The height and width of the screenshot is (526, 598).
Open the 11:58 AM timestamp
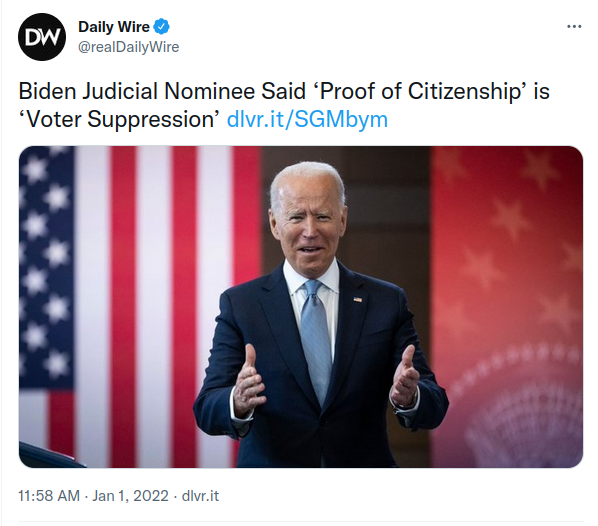click(49, 496)
